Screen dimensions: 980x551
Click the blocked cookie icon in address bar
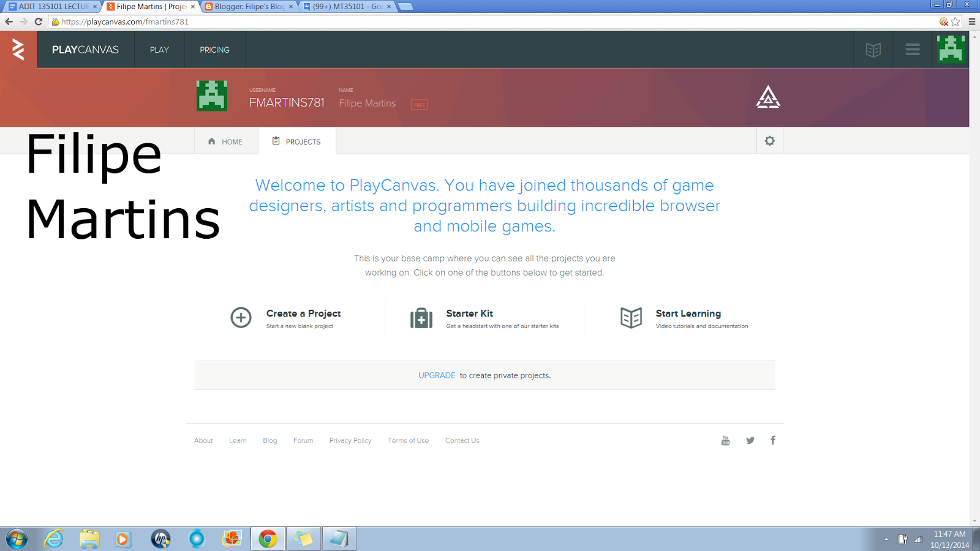(x=944, y=22)
